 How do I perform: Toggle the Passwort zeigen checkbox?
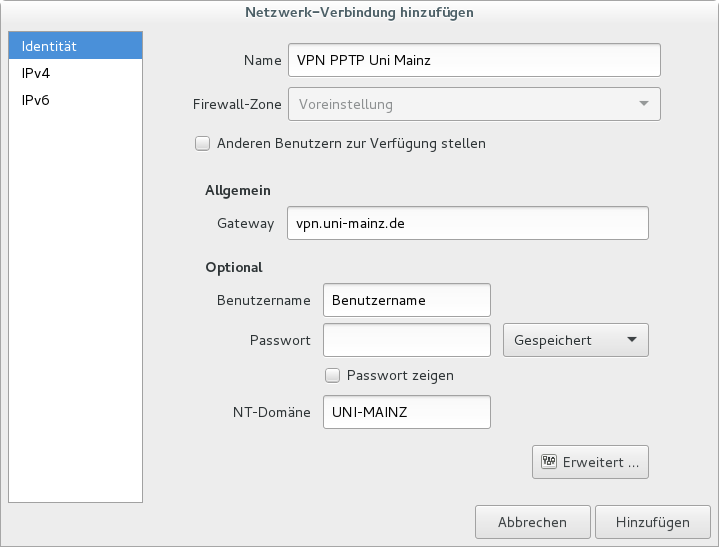[x=332, y=376]
